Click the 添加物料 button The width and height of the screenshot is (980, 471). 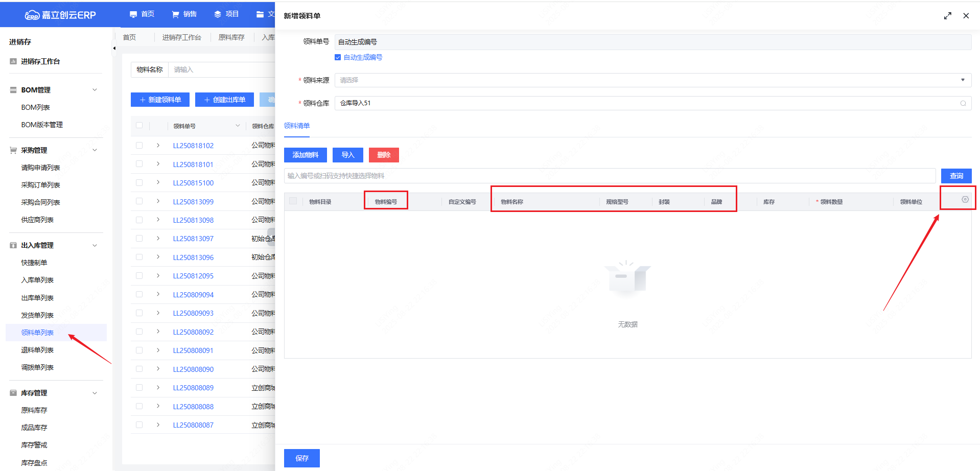(305, 155)
